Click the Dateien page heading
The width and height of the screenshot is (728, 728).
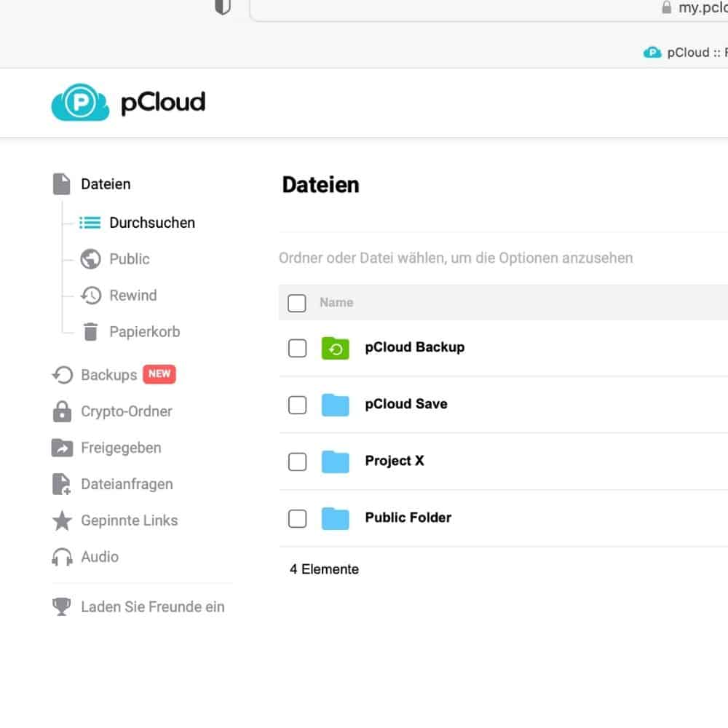tap(321, 185)
